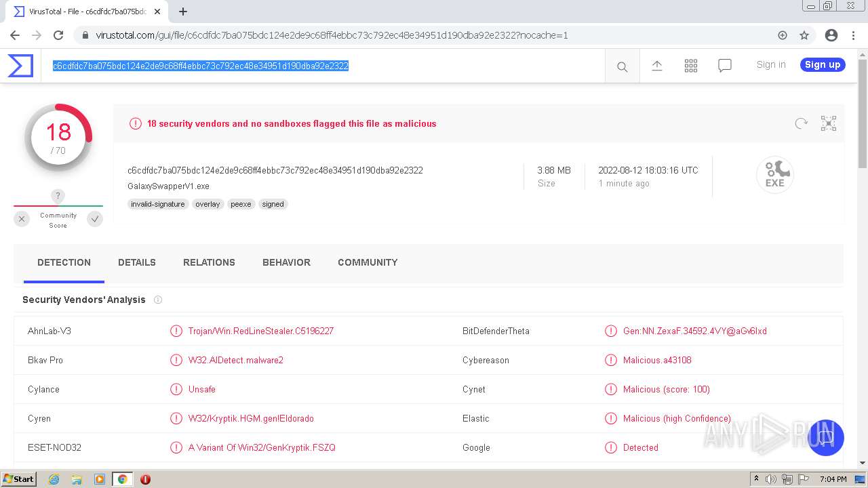Switch to the DETAILS tab
This screenshot has width=868, height=488.
point(137,262)
